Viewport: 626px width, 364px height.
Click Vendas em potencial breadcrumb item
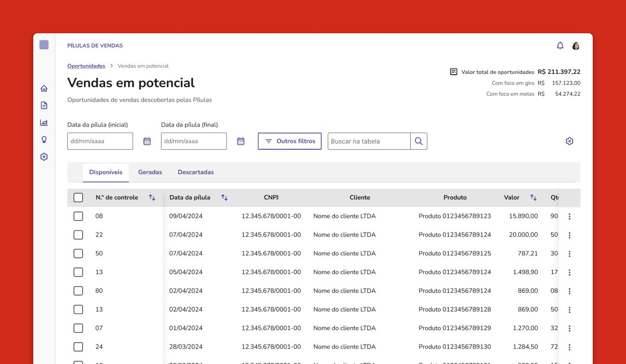143,66
